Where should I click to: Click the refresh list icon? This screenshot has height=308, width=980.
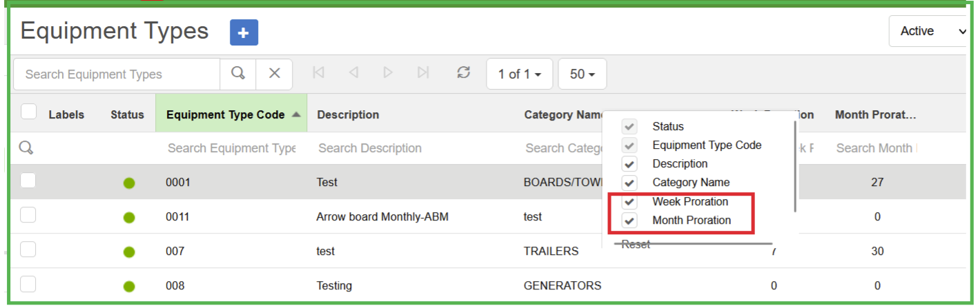pyautogui.click(x=464, y=73)
